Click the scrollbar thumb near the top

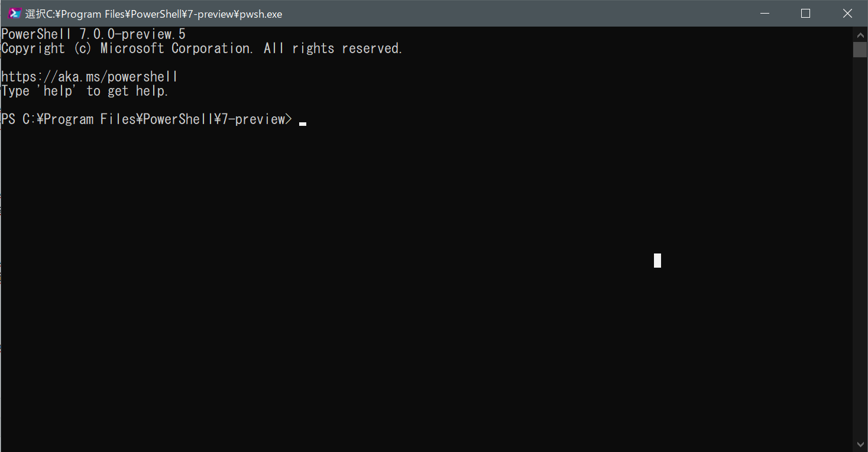pos(860,50)
